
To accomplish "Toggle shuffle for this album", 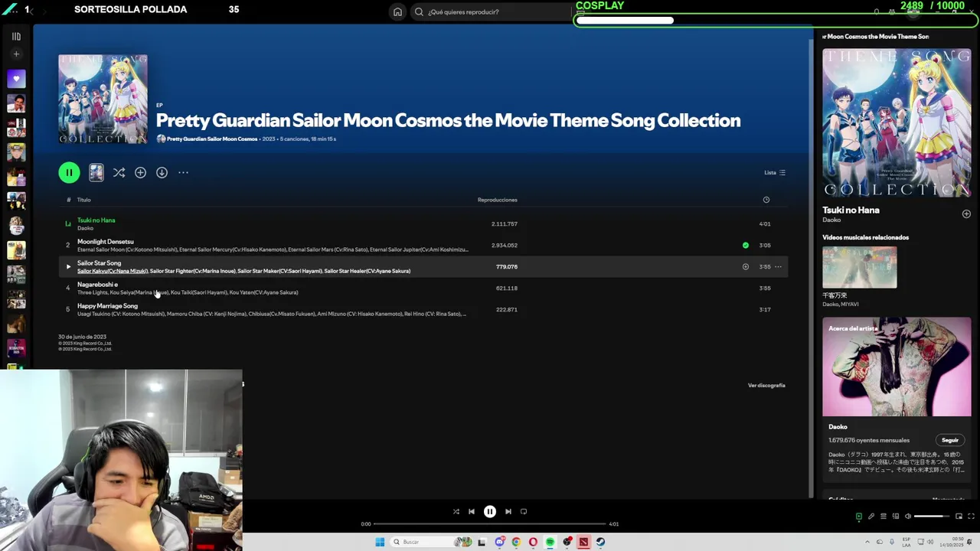I will tap(119, 173).
